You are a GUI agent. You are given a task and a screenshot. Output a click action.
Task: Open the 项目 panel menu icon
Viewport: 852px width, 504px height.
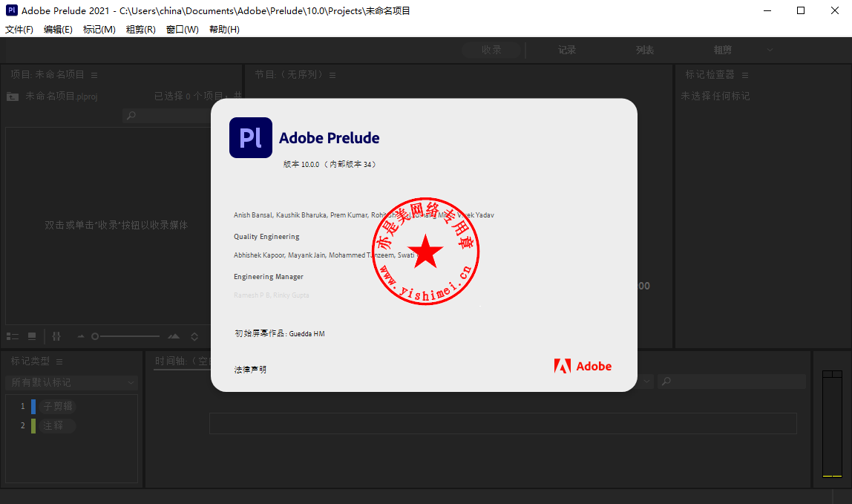94,75
